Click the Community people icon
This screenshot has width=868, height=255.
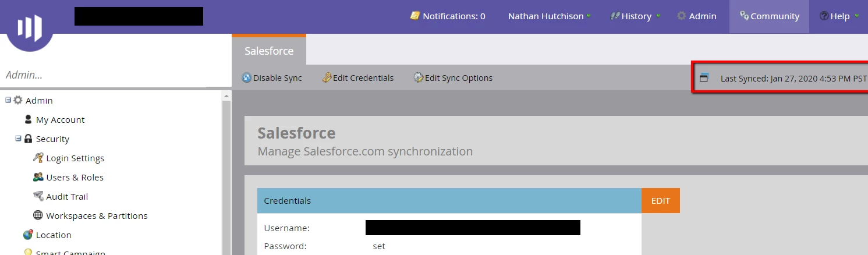click(x=744, y=16)
